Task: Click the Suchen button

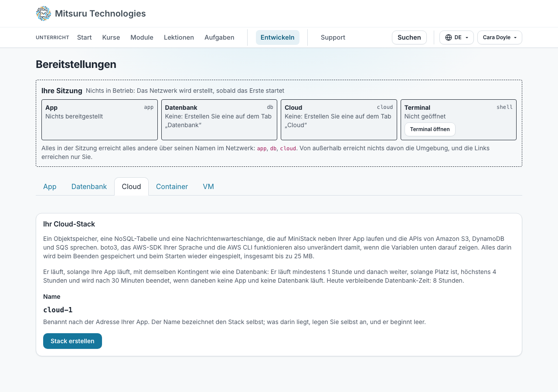Action: [x=409, y=37]
